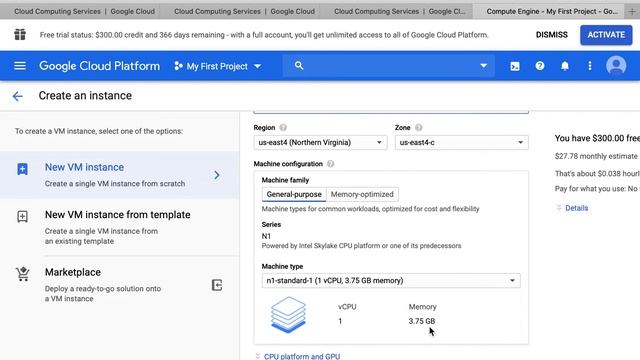Click the New VM instance chevron
Screen dimensions: 640x360
(217, 175)
